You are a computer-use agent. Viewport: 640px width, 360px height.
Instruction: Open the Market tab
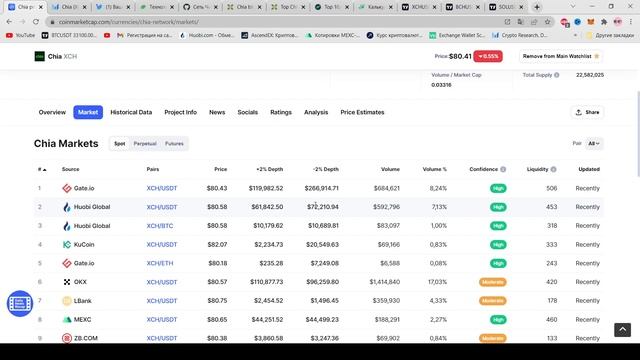[88, 112]
